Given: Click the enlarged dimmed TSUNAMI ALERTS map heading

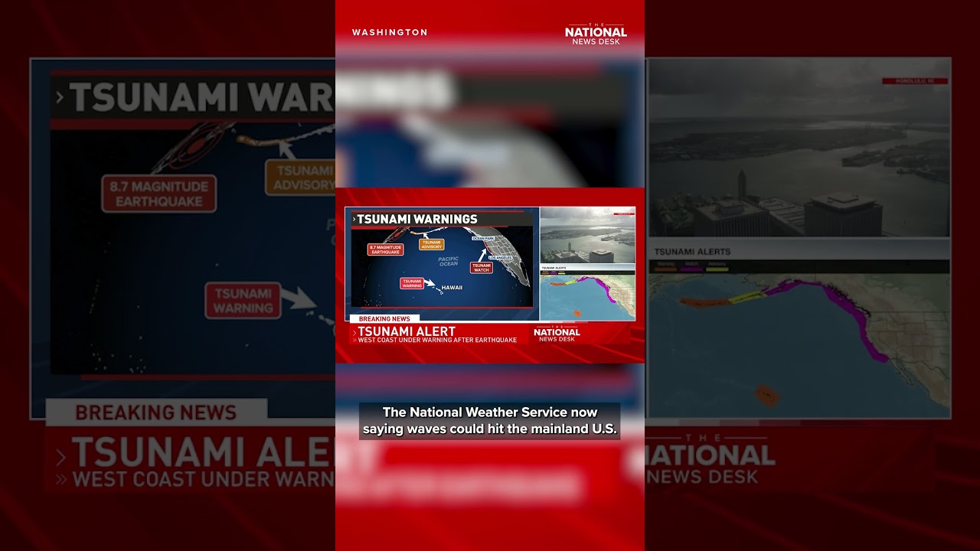Looking at the screenshot, I should coord(692,251).
